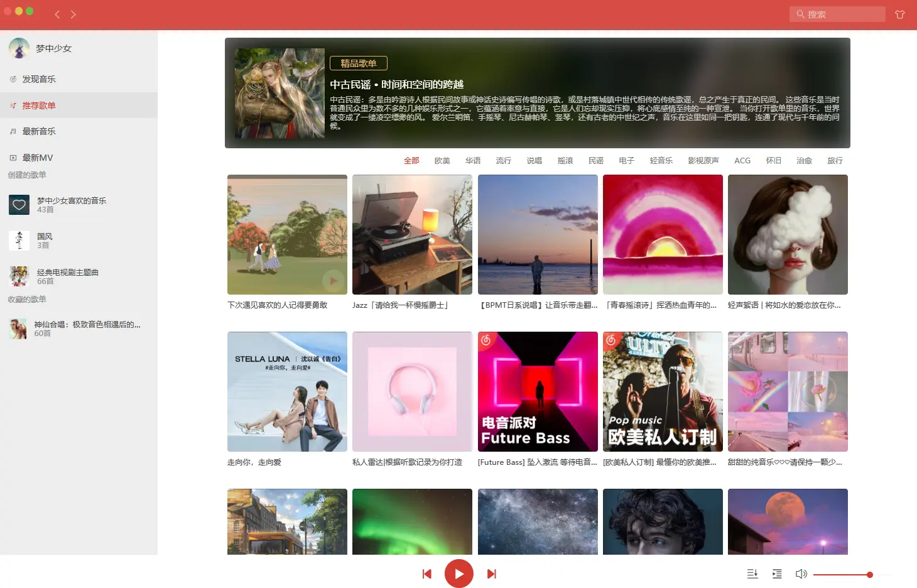
Task: Select the ACG category tab
Action: point(742,161)
